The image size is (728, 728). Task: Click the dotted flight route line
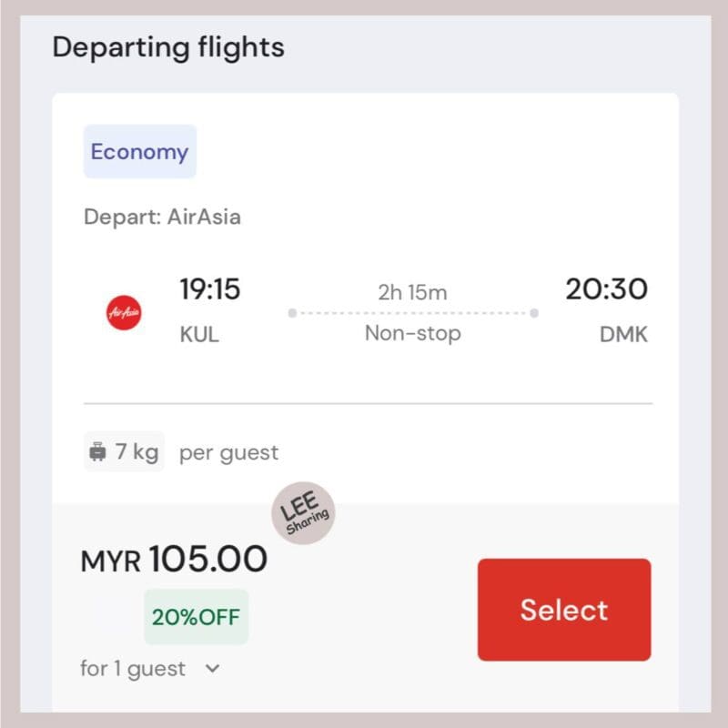point(413,313)
